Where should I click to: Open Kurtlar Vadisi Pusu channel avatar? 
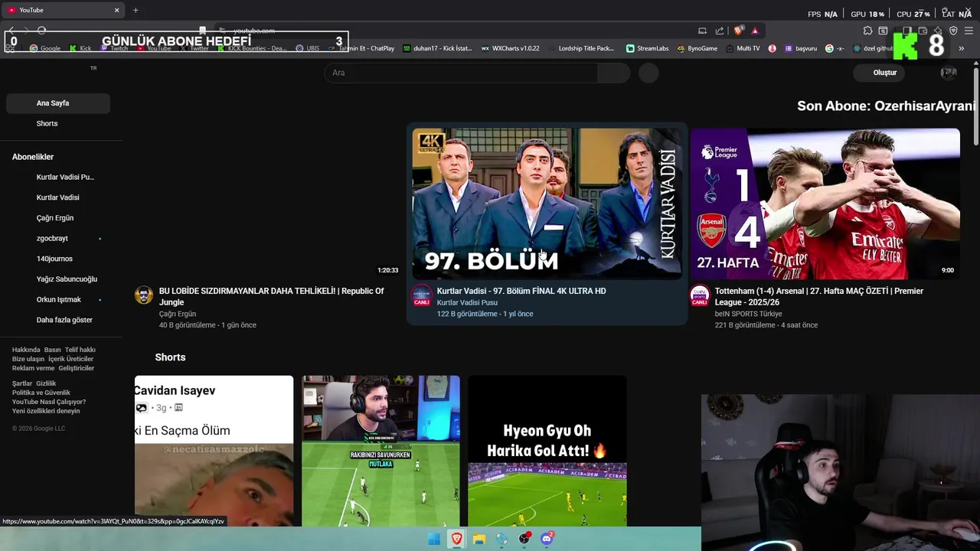click(422, 295)
